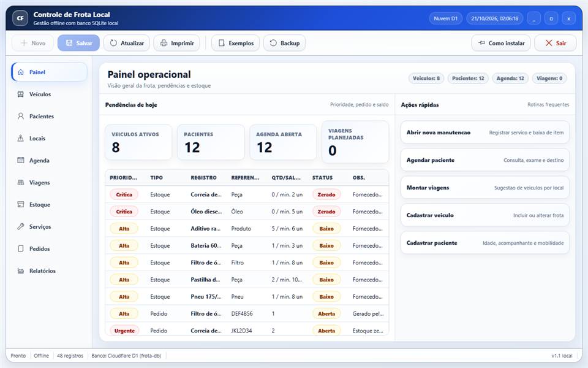Click the Nuvem D1 badge
Image resolution: width=588 pixels, height=368 pixels.
445,18
